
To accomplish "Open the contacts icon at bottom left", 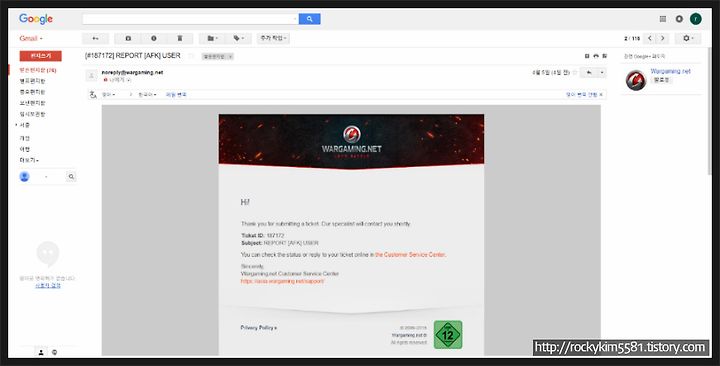I will coord(41,352).
